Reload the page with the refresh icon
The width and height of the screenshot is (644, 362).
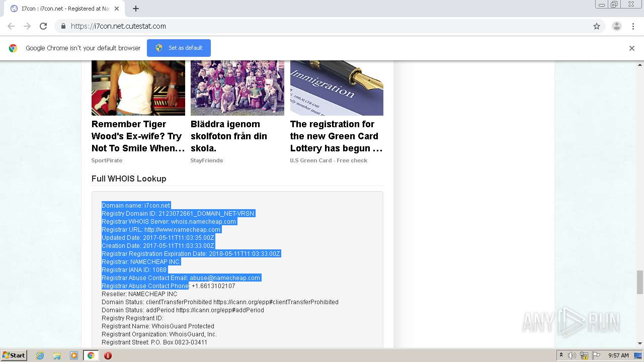click(x=43, y=26)
